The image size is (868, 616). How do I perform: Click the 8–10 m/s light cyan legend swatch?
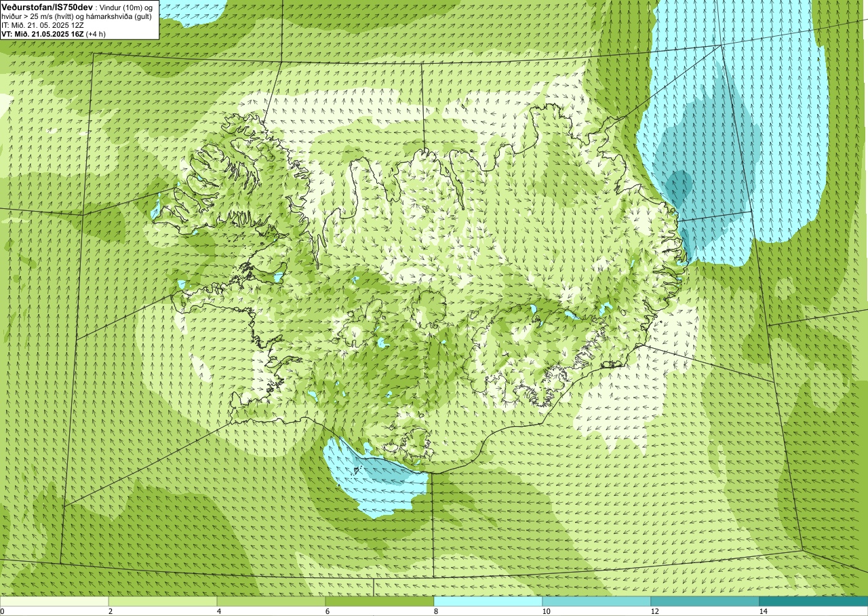tap(488, 601)
